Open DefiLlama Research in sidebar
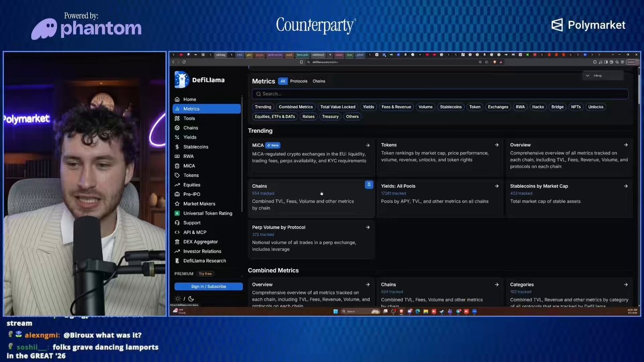The height and width of the screenshot is (362, 644). (206, 261)
